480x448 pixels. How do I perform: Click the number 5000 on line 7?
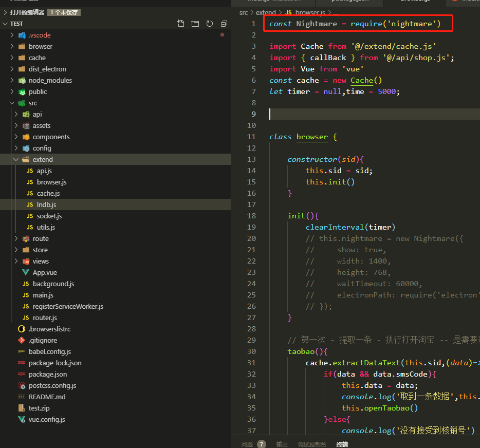386,91
